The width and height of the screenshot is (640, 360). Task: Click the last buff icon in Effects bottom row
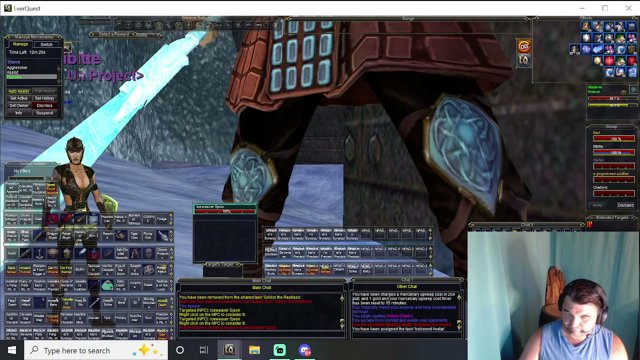632,72
